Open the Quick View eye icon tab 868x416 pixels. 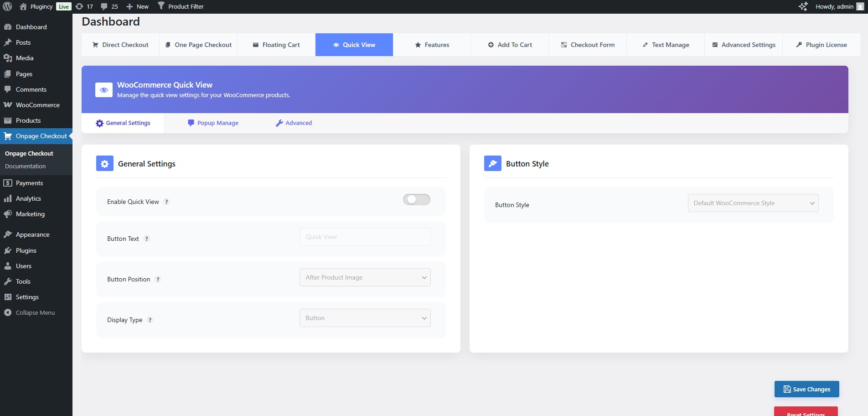tap(336, 45)
